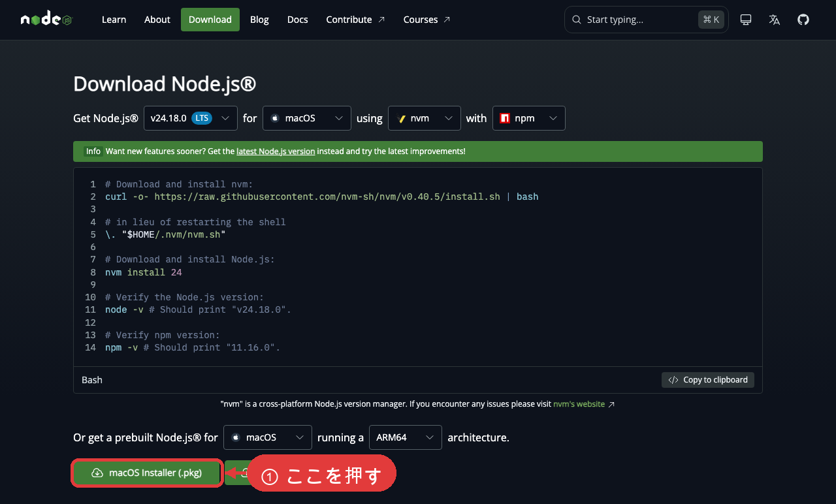The width and height of the screenshot is (836, 504).
Task: Click the search magnifier icon
Action: click(x=577, y=20)
